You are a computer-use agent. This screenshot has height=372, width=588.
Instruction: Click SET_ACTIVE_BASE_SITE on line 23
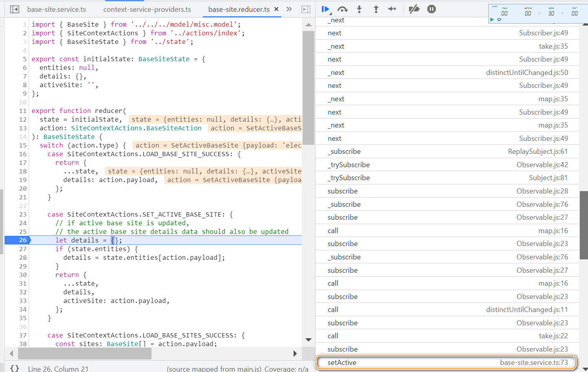tap(182, 214)
